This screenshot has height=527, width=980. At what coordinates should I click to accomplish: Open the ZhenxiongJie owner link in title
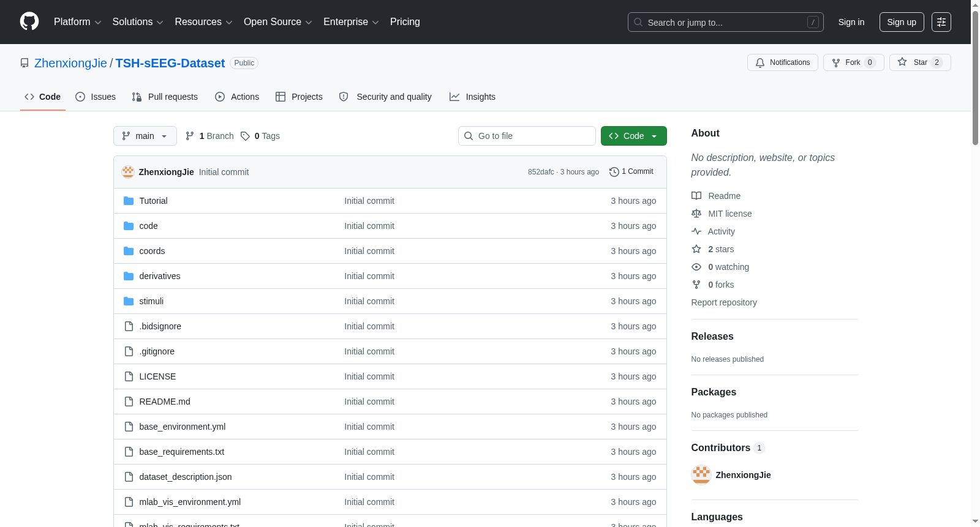tap(70, 63)
